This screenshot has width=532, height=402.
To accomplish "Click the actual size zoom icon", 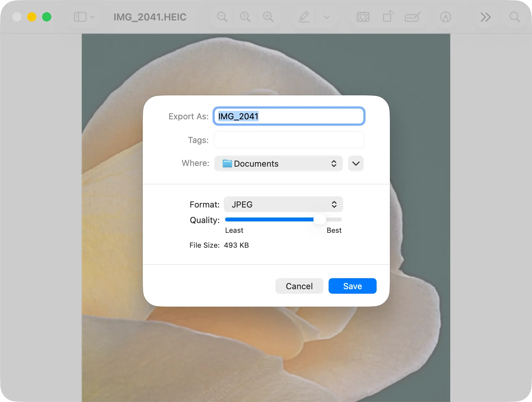I will point(245,17).
